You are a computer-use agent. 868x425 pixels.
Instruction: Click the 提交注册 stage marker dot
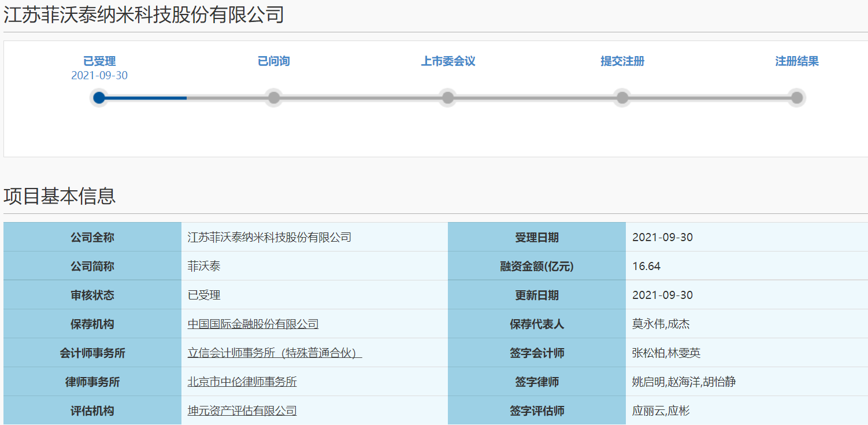click(x=622, y=98)
